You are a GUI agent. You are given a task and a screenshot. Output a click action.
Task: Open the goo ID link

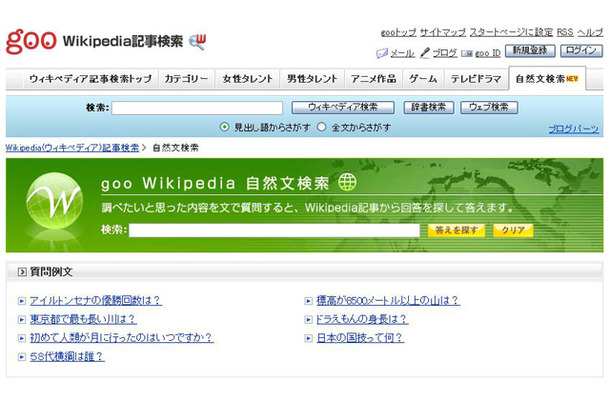click(x=488, y=53)
